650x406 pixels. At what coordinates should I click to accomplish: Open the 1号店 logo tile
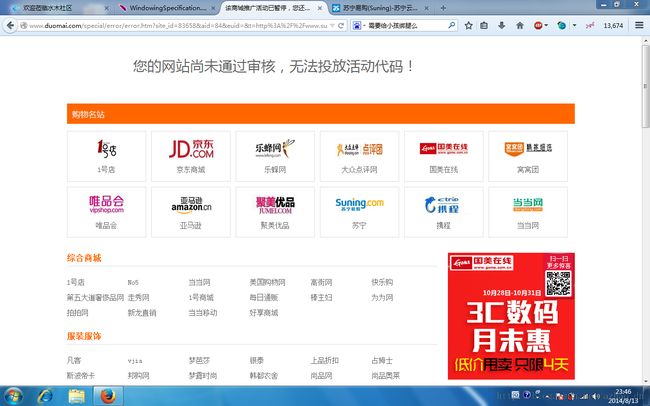[x=107, y=156]
